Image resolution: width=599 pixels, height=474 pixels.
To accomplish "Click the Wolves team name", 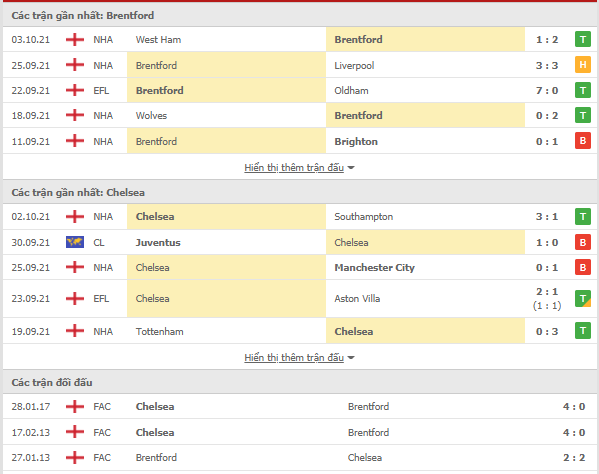I will (151, 115).
